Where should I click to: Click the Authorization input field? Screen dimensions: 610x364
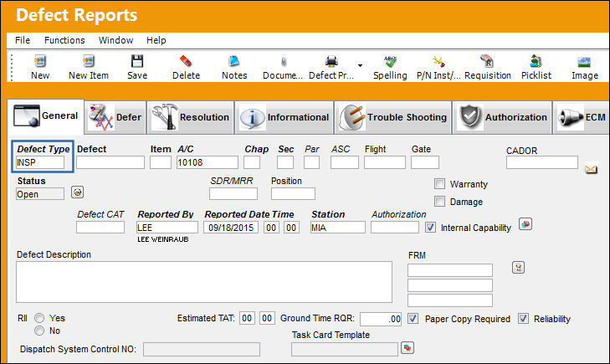[x=395, y=227]
